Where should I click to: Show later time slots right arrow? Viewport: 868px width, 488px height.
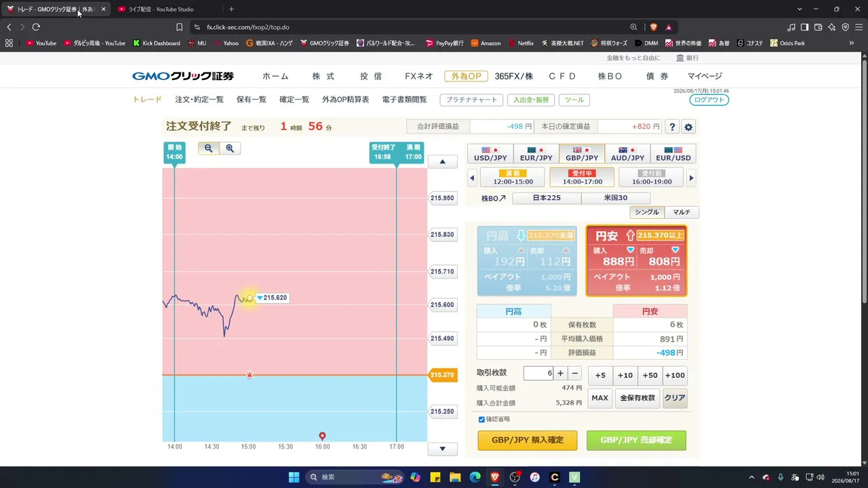pyautogui.click(x=691, y=178)
